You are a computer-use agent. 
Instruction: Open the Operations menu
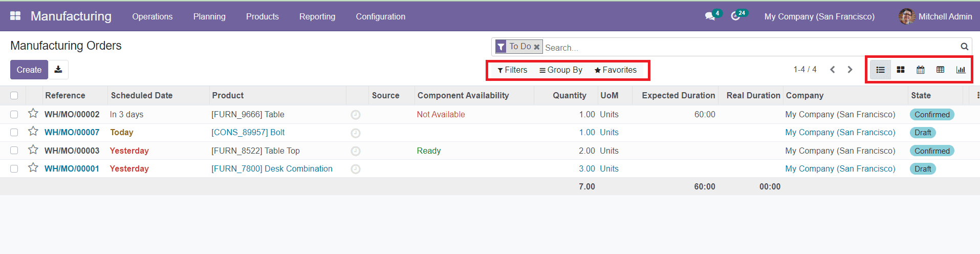tap(153, 16)
